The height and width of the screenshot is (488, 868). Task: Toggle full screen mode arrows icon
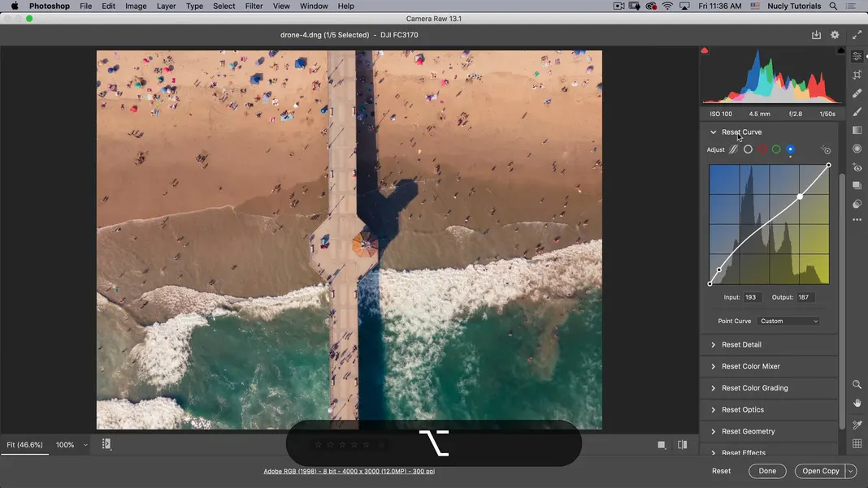click(x=857, y=35)
